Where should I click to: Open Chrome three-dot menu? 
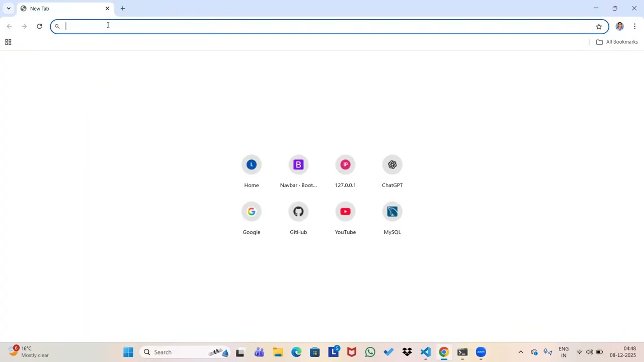pos(634,27)
